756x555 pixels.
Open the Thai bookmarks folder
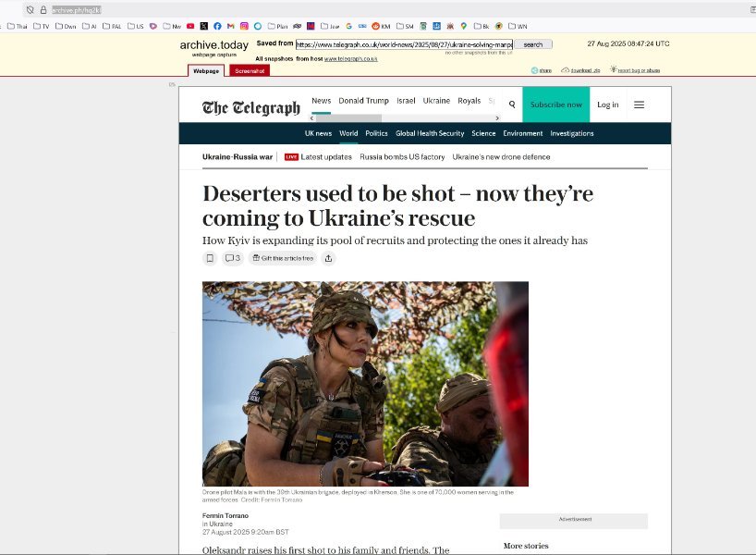point(17,26)
